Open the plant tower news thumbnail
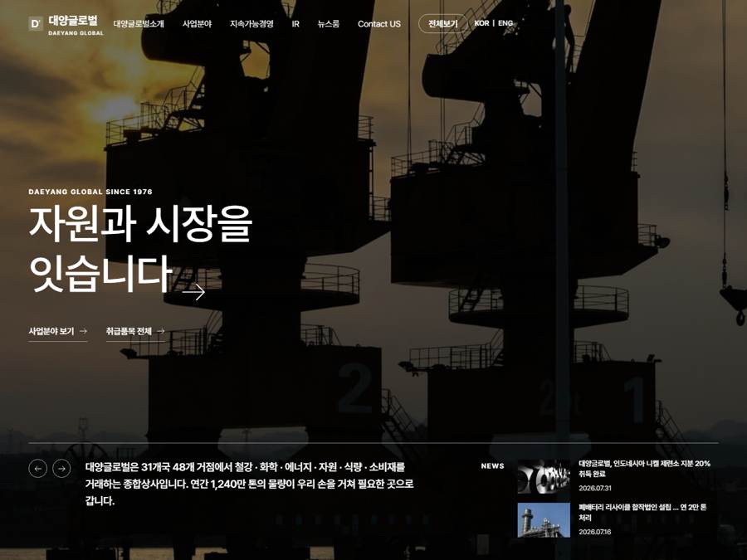 pos(544,520)
